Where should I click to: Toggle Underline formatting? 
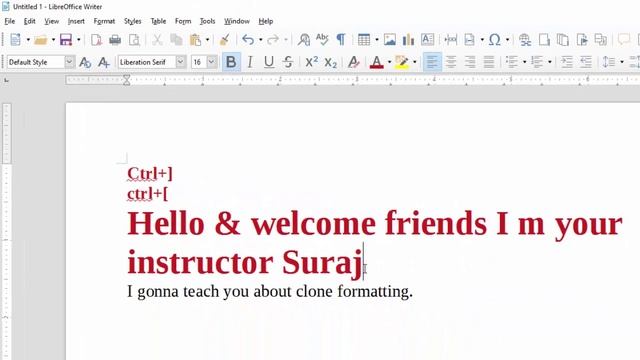[269, 62]
